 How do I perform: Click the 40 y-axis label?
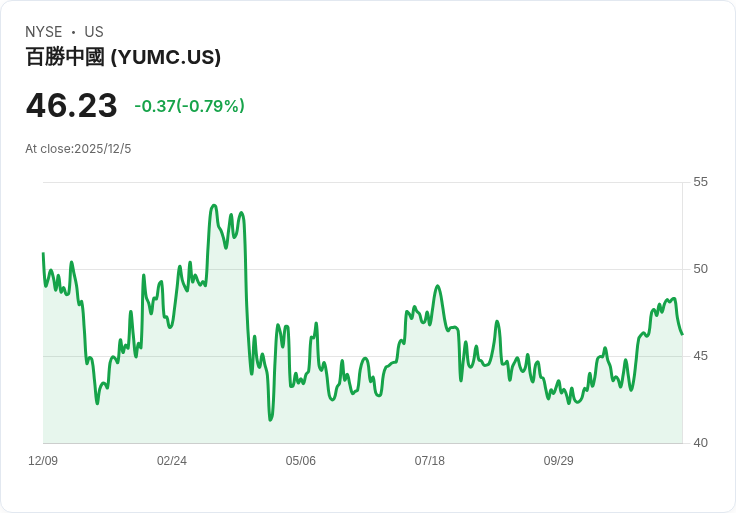click(700, 443)
